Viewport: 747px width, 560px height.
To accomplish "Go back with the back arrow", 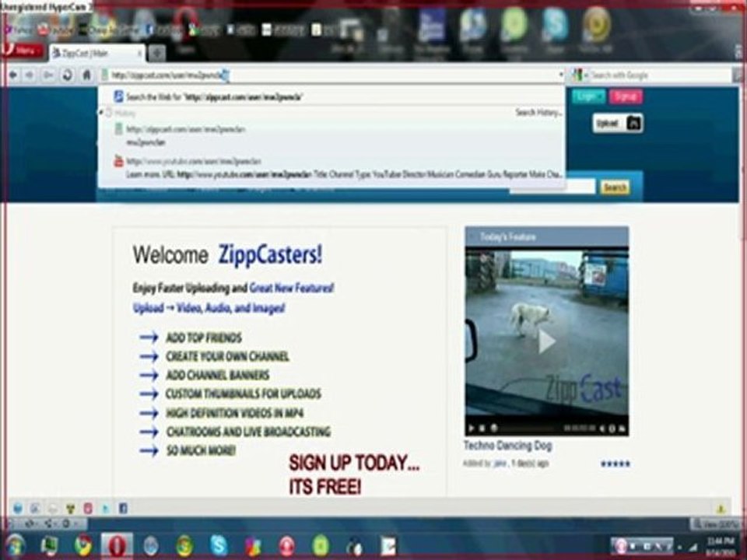I will (x=13, y=75).
